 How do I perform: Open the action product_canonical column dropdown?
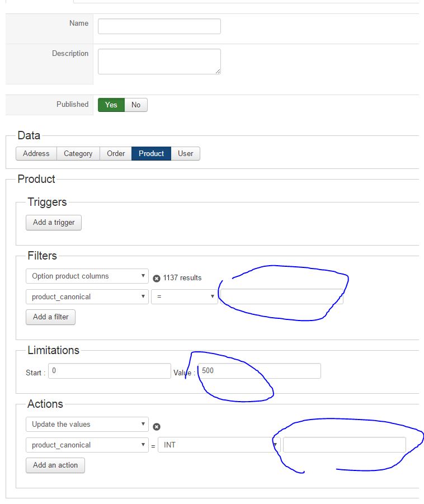(87, 445)
